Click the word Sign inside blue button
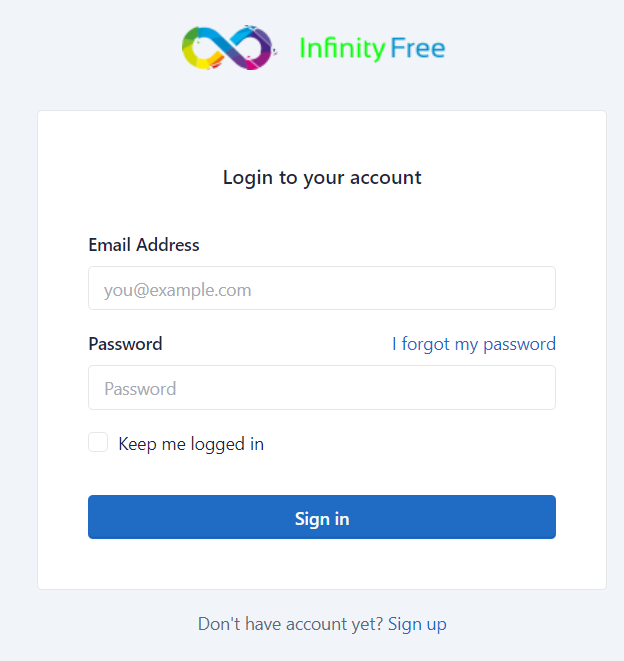 tap(312, 519)
